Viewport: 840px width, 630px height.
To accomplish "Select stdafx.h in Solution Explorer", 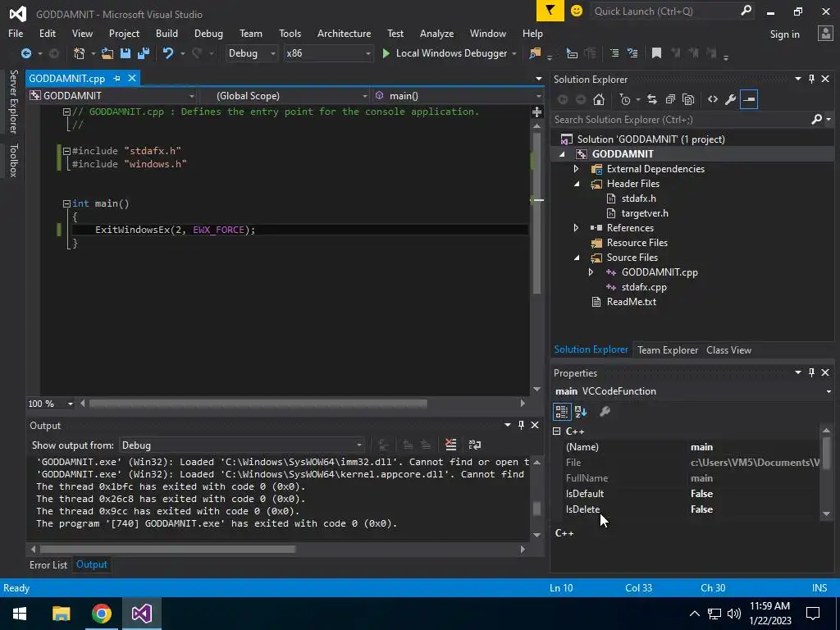I will point(638,199).
